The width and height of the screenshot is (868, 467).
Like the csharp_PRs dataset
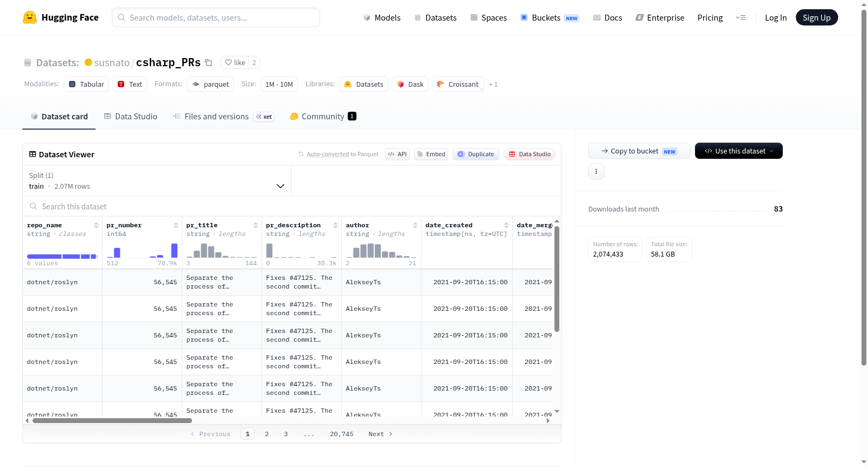click(x=235, y=62)
